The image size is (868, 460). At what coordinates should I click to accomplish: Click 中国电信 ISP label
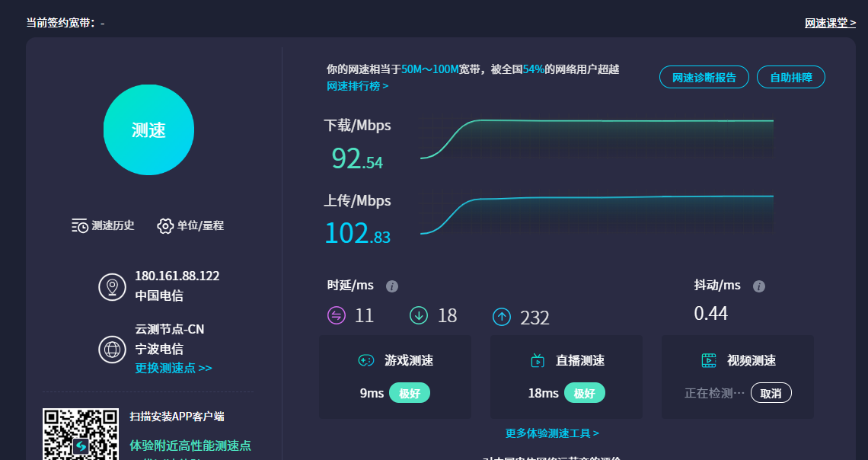pos(159,295)
